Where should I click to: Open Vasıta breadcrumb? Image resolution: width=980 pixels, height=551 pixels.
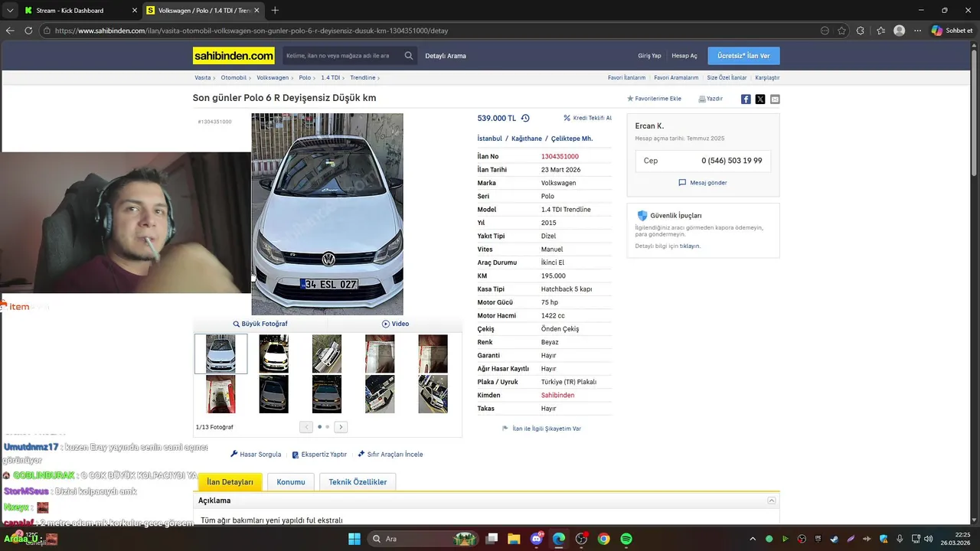pyautogui.click(x=203, y=78)
